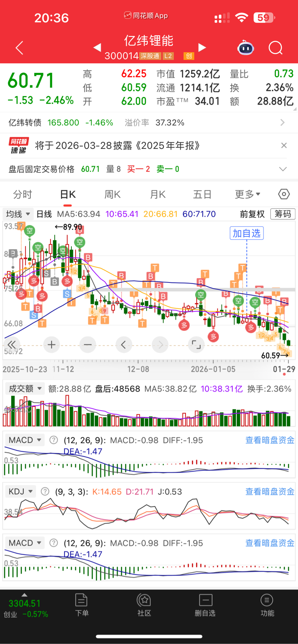Open 查看暗盘资金 link in KDJ panel
Screen dimensions: 298x644
270,492
